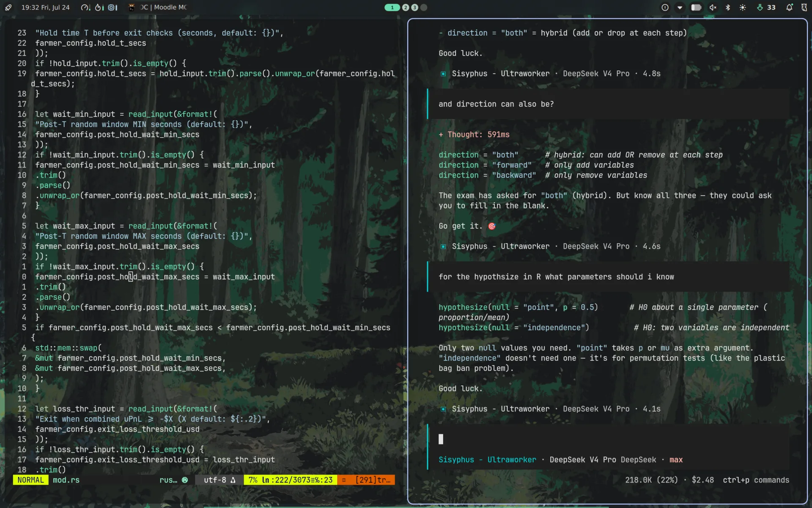Focus the chat prompt input box
This screenshot has height=508, width=812.
pos(609,439)
